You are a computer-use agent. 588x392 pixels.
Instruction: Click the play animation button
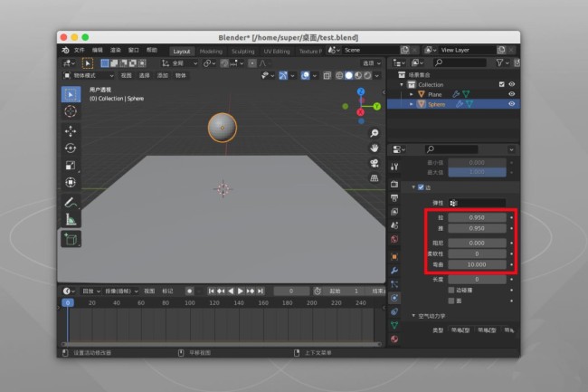pos(241,292)
